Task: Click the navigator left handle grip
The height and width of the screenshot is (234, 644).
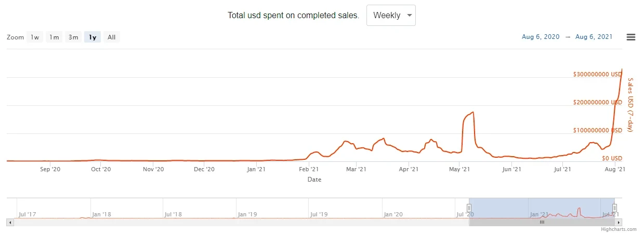Action: pos(469,208)
